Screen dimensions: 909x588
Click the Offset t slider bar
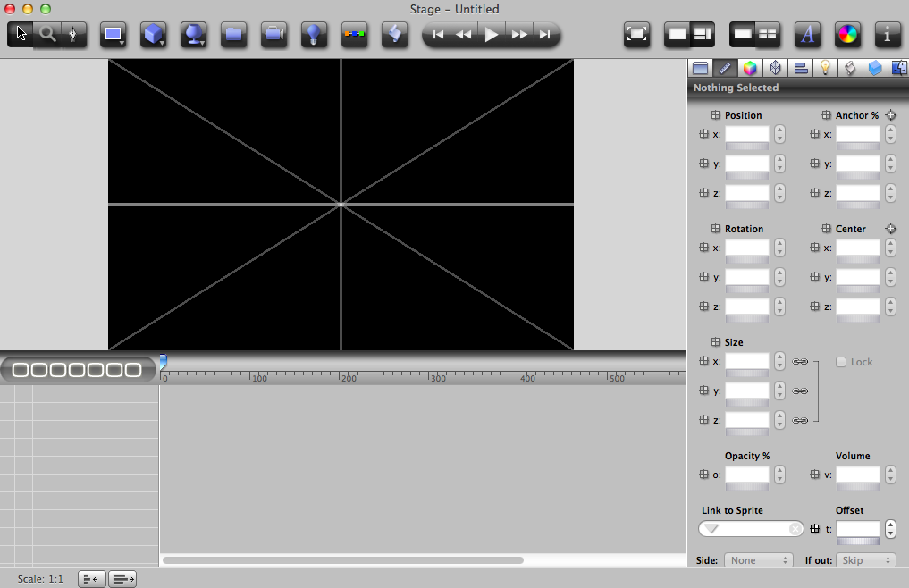858,542
